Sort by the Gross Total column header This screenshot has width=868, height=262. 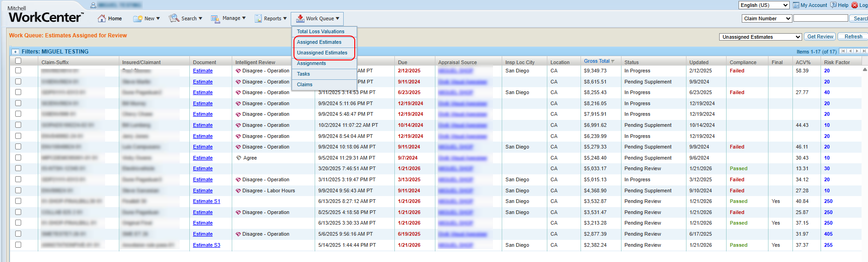597,61
